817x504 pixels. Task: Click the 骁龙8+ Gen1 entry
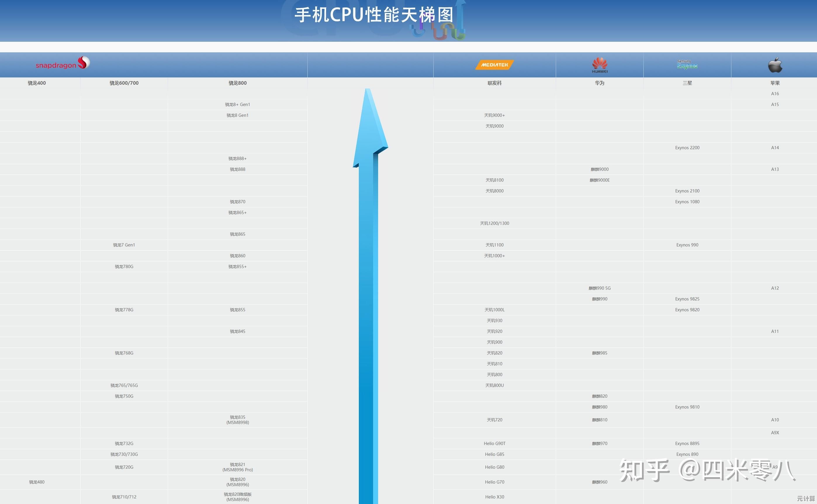click(238, 104)
